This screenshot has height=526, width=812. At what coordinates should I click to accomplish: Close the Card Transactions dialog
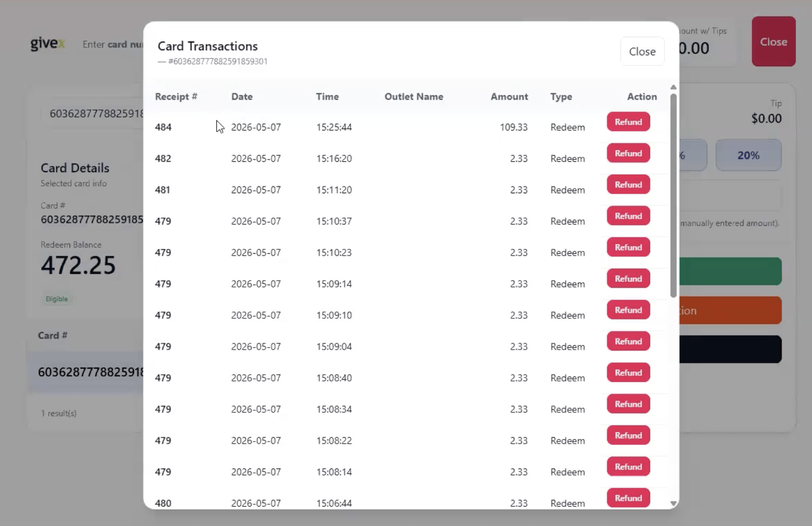642,52
